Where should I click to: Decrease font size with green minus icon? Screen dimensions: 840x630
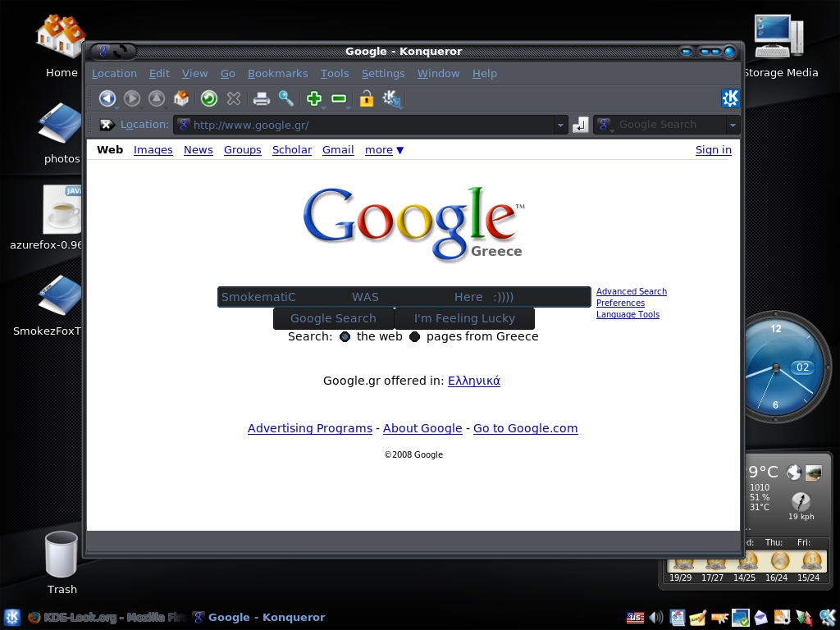[x=339, y=98]
